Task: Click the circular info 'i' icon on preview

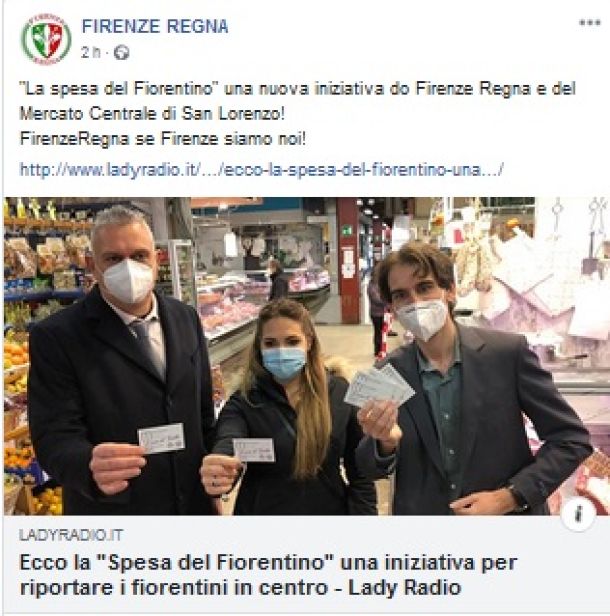Action: [x=577, y=513]
